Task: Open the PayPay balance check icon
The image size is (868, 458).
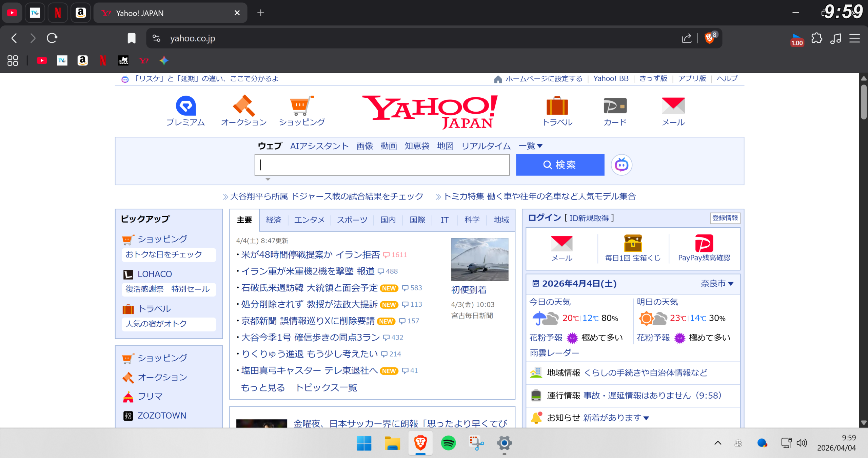Action: (704, 244)
